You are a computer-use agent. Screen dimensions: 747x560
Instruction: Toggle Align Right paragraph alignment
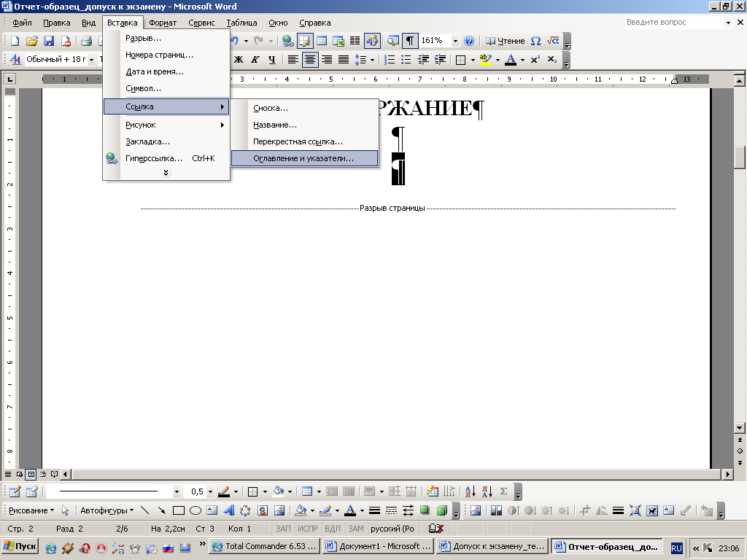click(x=327, y=60)
